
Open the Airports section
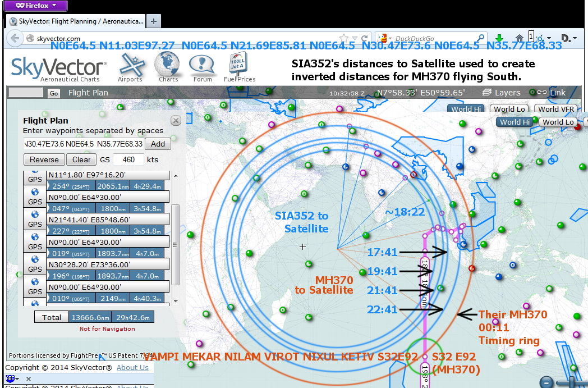pyautogui.click(x=130, y=67)
